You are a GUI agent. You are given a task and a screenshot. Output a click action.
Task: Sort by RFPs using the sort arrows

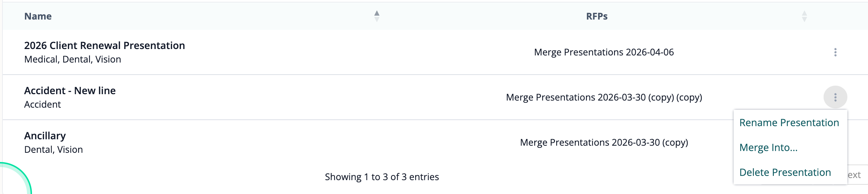(x=804, y=16)
